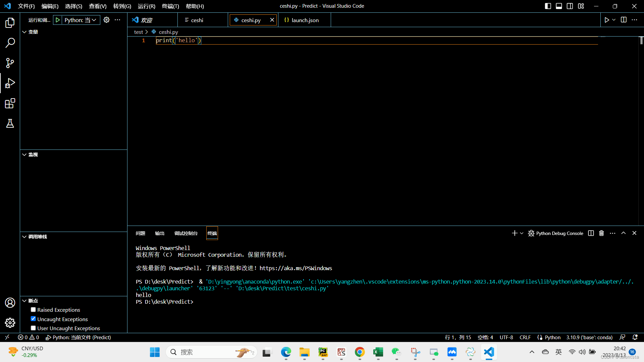Select interpreter 3.10.9 base conda
This screenshot has width=644, height=362.
point(589,337)
